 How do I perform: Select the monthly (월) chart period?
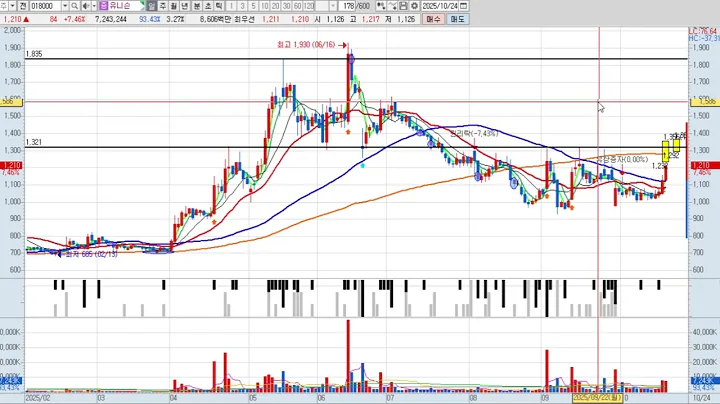click(174, 6)
